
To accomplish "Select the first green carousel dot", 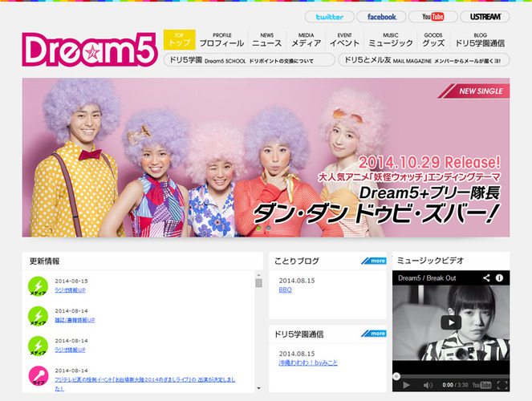I will [259, 228].
